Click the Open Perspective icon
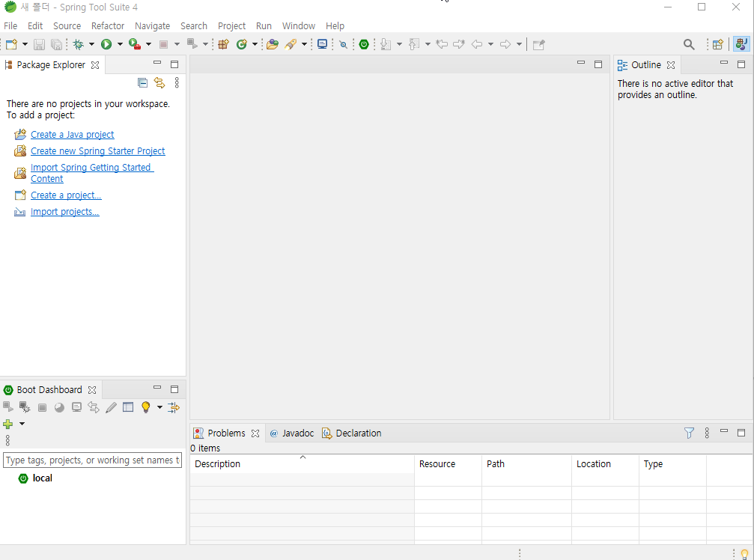The height and width of the screenshot is (560, 754). (717, 45)
